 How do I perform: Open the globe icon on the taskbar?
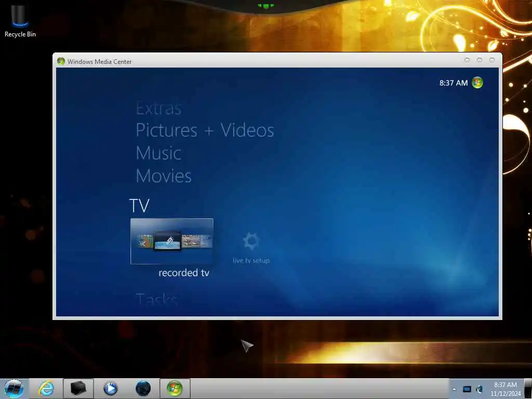click(143, 389)
